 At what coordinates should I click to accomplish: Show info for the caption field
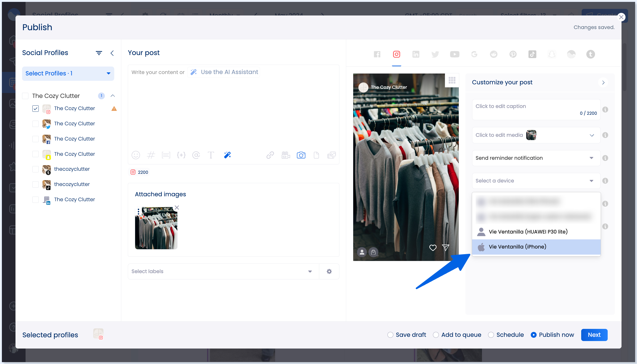coord(605,110)
